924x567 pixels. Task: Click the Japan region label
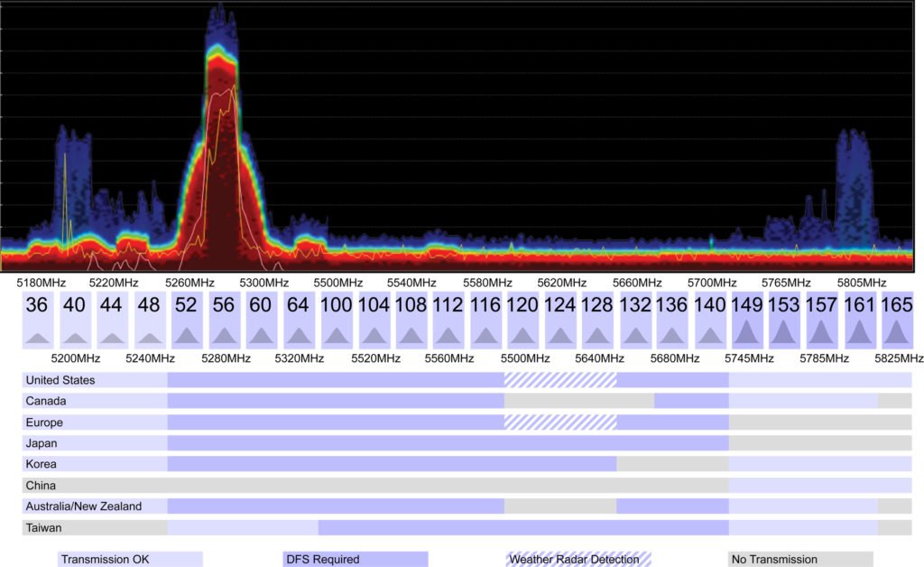(x=42, y=443)
